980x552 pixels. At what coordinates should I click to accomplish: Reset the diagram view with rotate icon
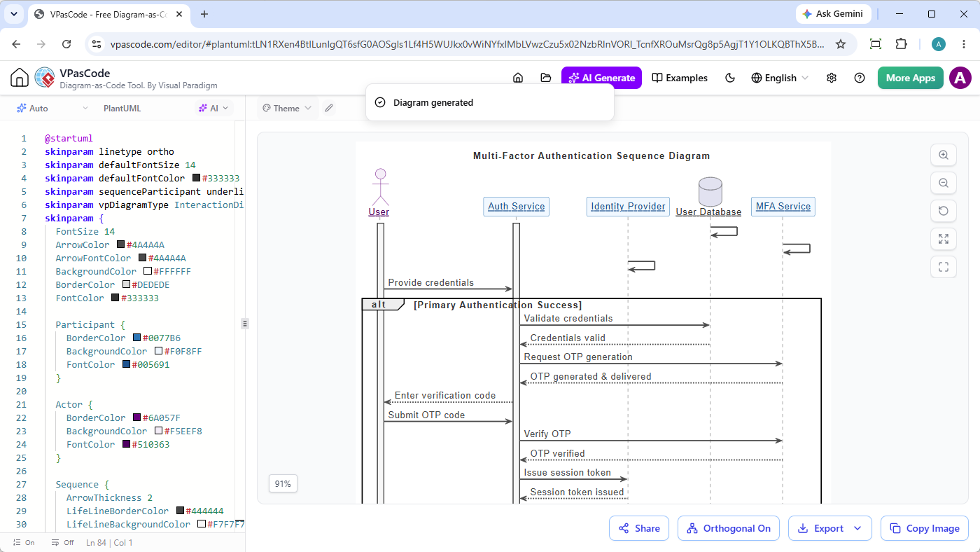click(944, 211)
